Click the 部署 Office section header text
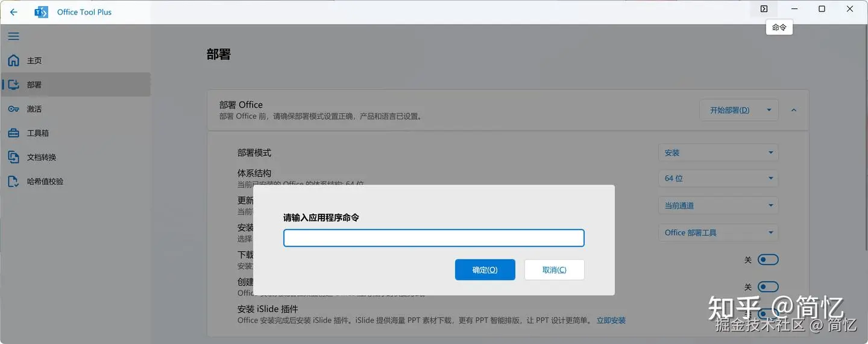868x344 pixels. (241, 104)
